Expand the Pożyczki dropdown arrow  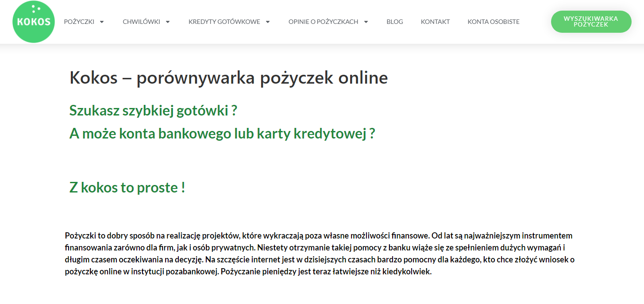(102, 22)
